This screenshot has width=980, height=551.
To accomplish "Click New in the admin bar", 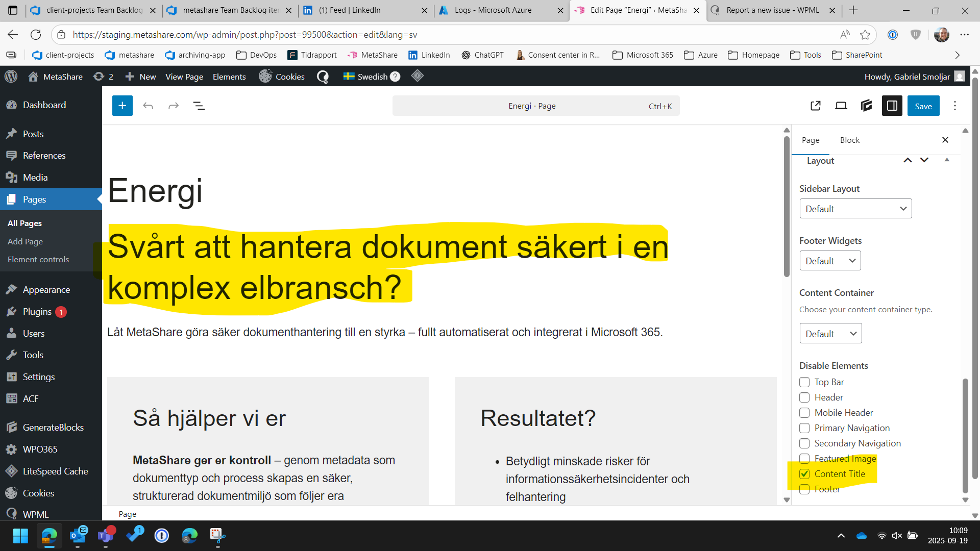I will click(140, 77).
